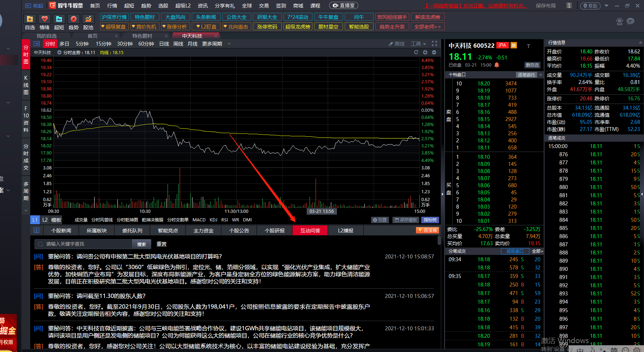644x352 pixels.
Task: Open the 股池 chart icon
Action: pyautogui.click(x=88, y=19)
